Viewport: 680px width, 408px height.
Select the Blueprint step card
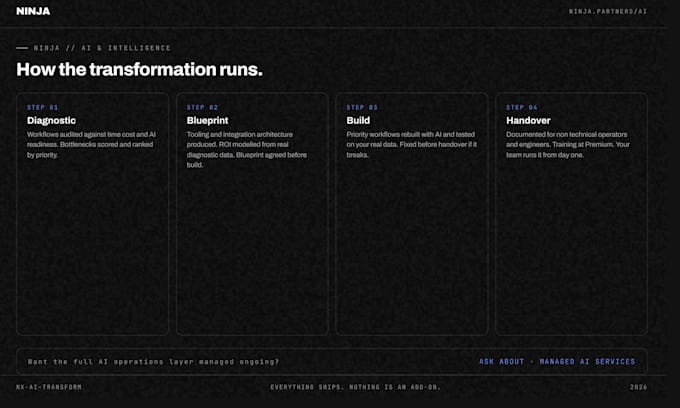tap(252, 214)
